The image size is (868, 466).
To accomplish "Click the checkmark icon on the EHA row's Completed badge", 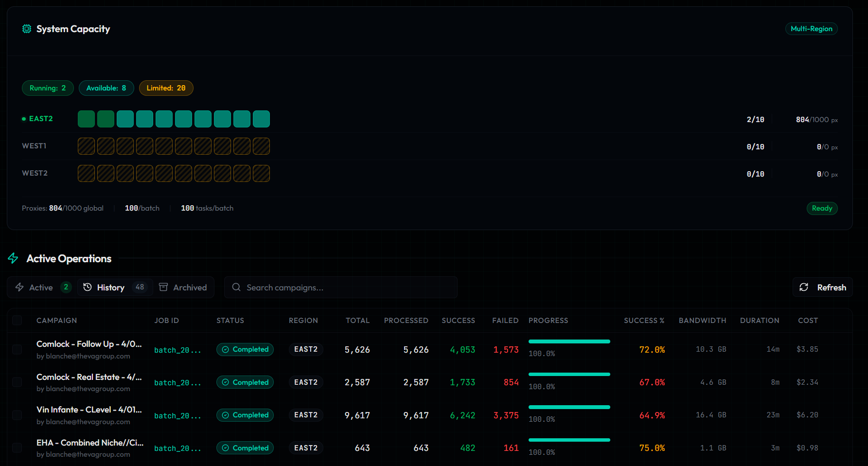I will click(x=226, y=448).
